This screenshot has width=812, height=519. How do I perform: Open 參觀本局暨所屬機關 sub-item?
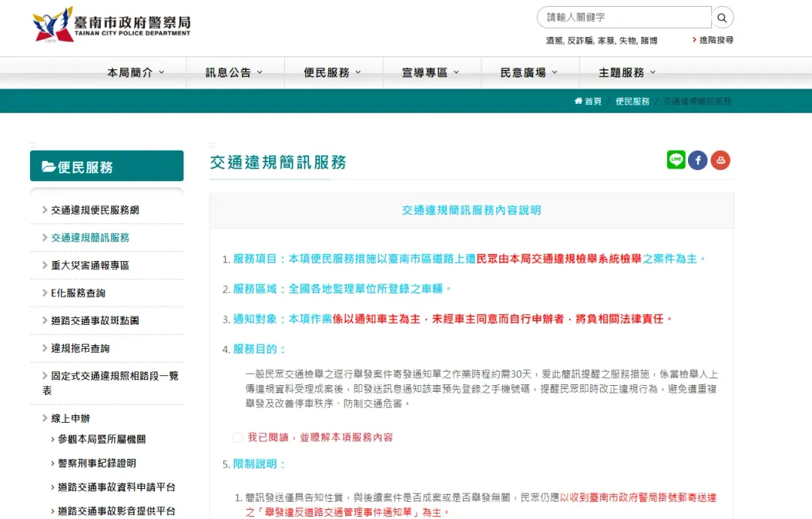click(x=101, y=439)
